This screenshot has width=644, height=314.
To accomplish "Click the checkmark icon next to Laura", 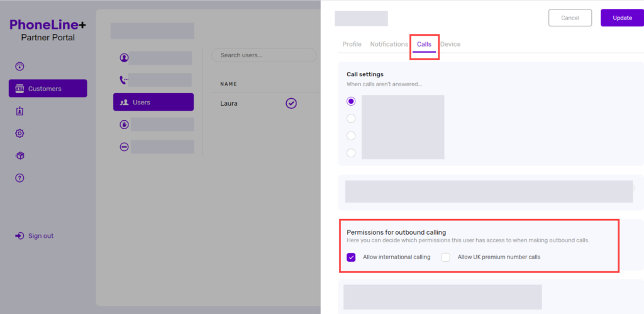I will [291, 103].
